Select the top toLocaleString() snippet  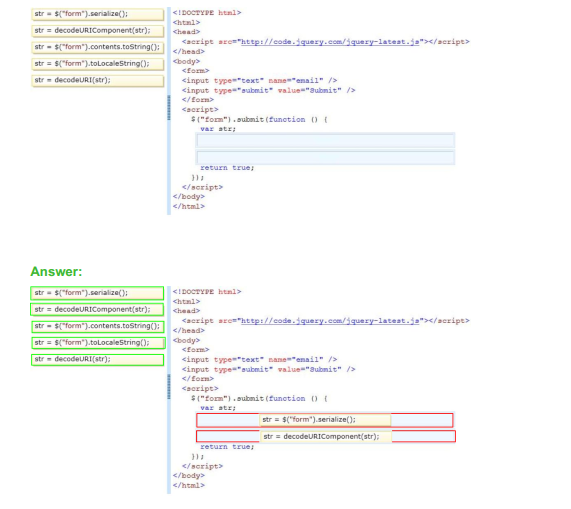pyautogui.click(x=97, y=64)
